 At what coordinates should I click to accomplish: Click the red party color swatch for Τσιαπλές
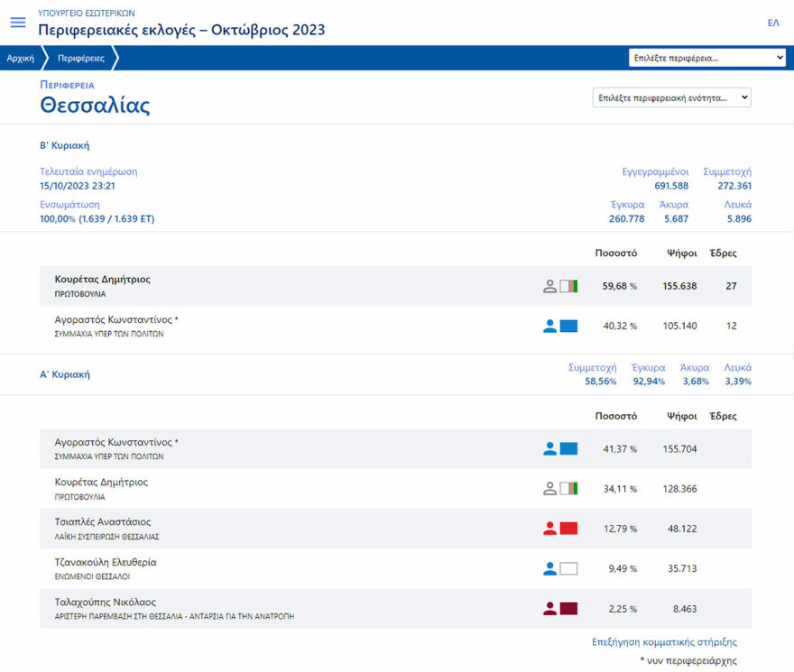(x=568, y=529)
